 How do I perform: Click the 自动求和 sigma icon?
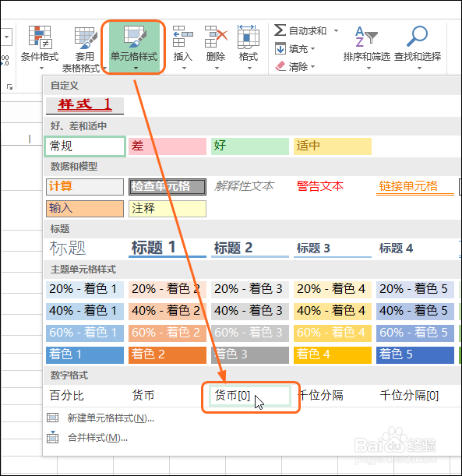pyautogui.click(x=280, y=30)
